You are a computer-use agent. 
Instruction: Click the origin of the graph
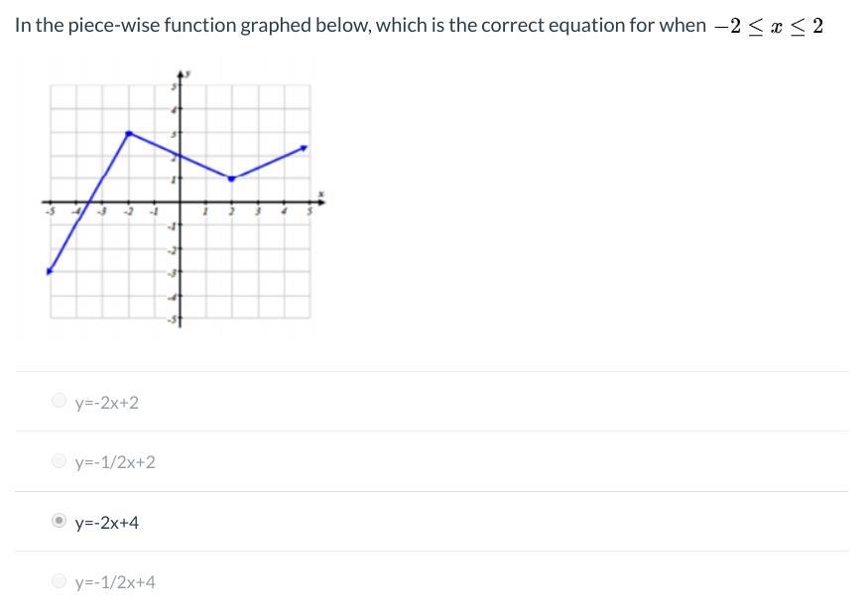[x=180, y=202]
